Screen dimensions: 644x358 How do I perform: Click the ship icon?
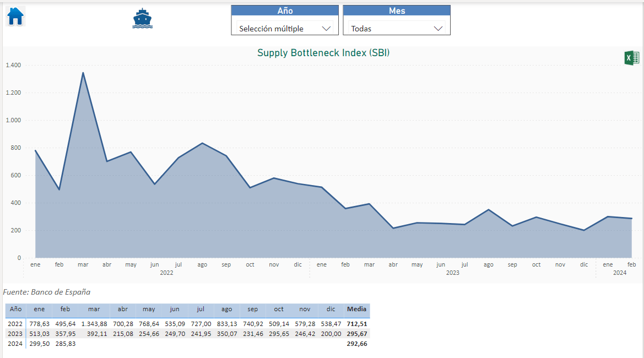click(142, 19)
